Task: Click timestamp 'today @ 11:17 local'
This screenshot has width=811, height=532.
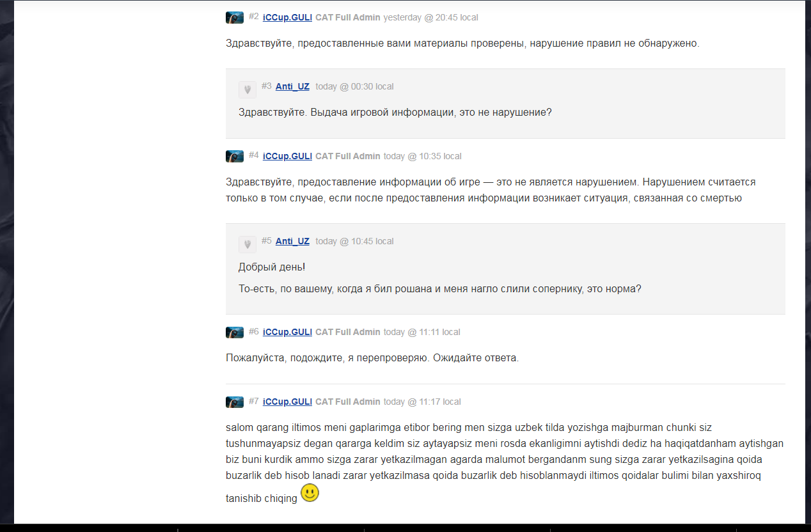Action: (422, 402)
